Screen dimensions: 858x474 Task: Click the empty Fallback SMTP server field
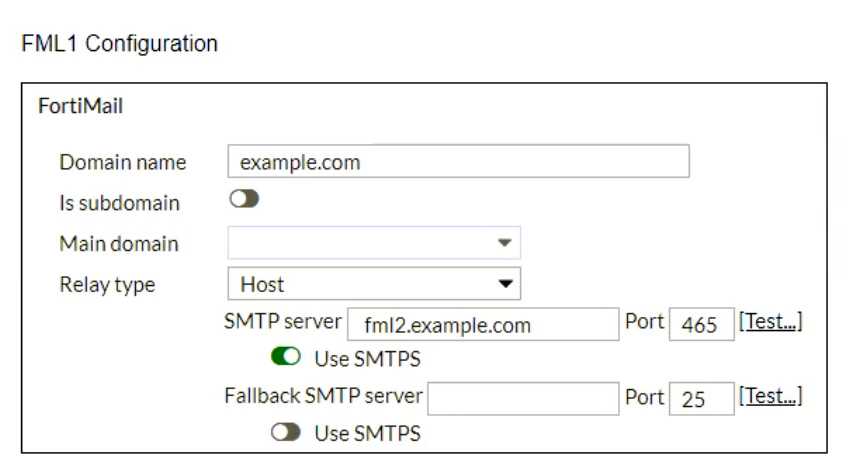pyautogui.click(x=523, y=398)
